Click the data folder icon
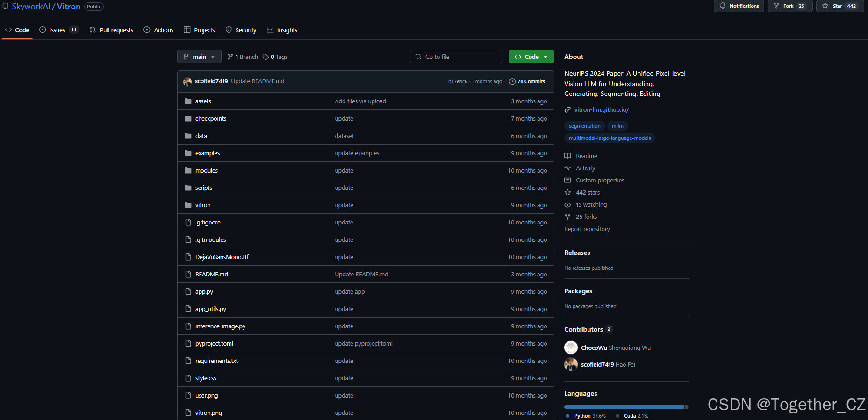868x420 pixels. click(188, 136)
